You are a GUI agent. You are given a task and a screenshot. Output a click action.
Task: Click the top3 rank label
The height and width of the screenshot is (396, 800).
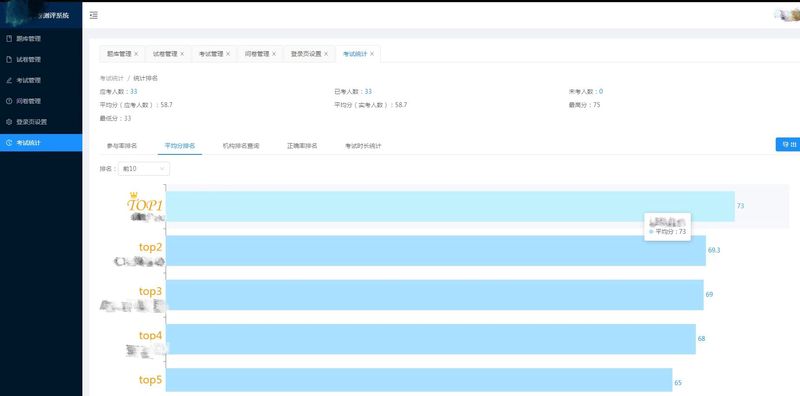click(151, 291)
